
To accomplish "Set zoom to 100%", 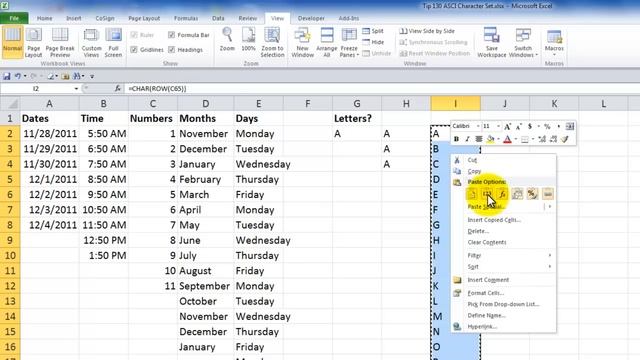I will 248,40.
